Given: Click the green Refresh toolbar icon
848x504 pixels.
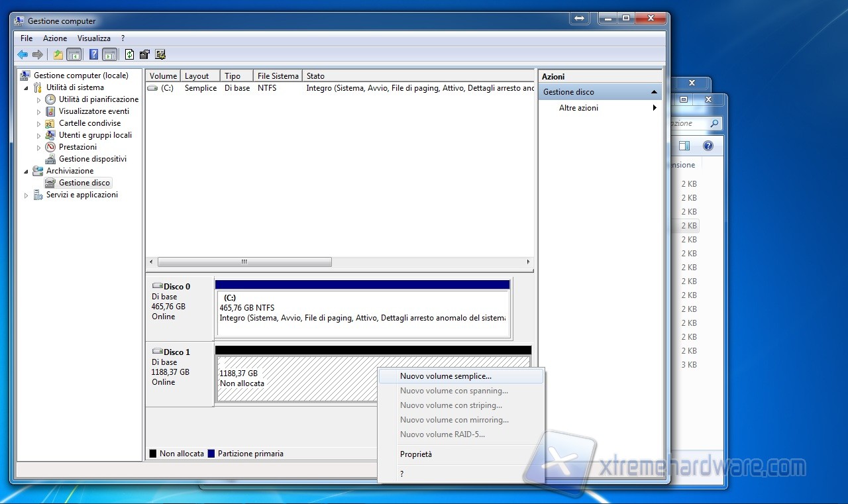Looking at the screenshot, I should point(129,55).
